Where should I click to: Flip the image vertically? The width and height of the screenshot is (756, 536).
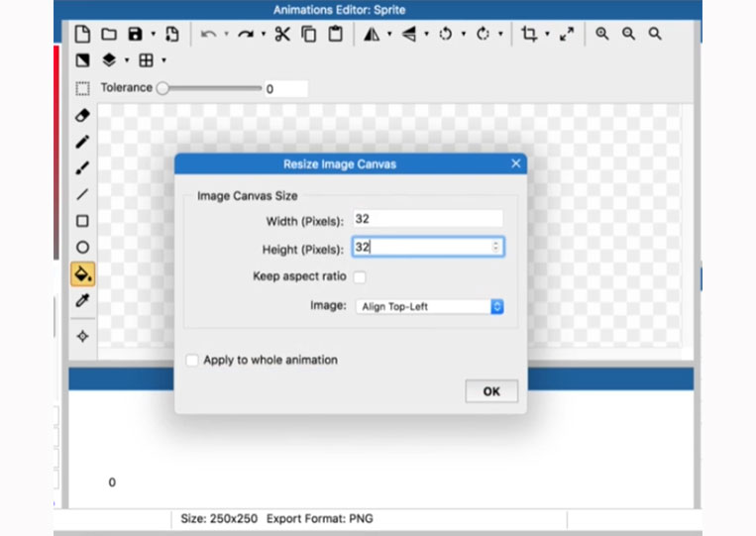tap(409, 35)
